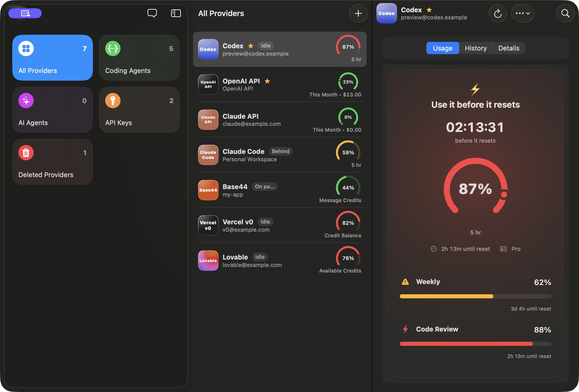The height and width of the screenshot is (392, 579).
Task: Click the Deleted Providers trash icon
Action: click(26, 153)
